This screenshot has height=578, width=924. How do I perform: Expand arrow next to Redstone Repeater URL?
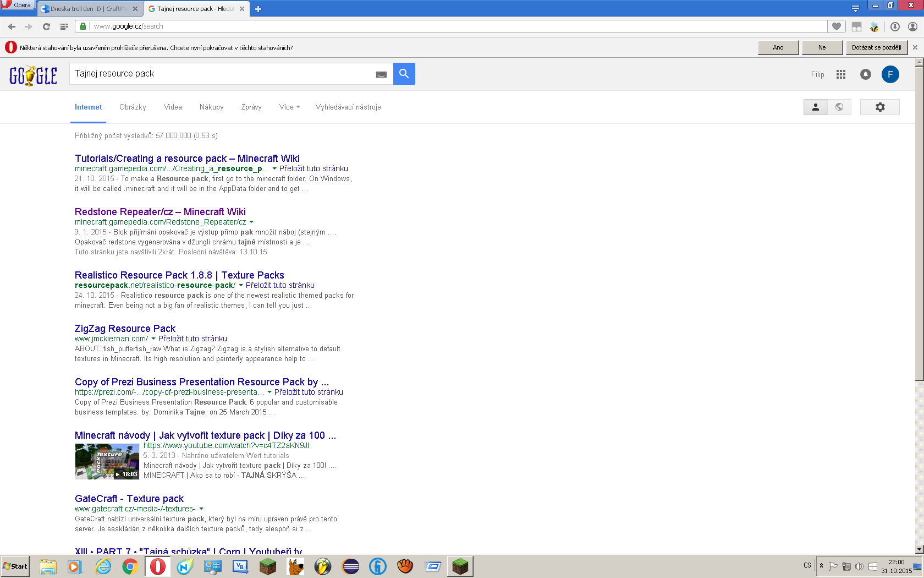pos(251,222)
